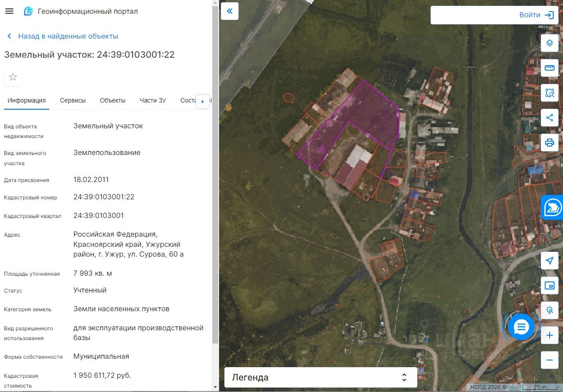Viewport: 563px width, 392px height.
Task: Open the chat assistant bubble
Action: tap(521, 327)
